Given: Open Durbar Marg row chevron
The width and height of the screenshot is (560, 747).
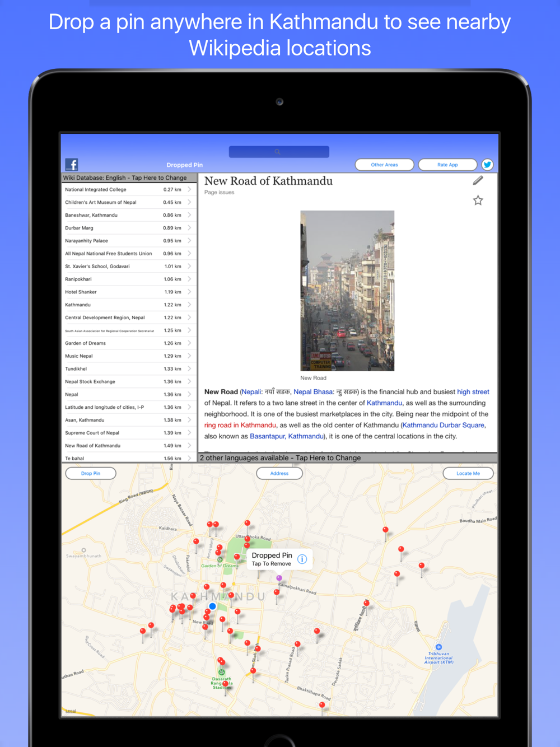Looking at the screenshot, I should (x=189, y=228).
